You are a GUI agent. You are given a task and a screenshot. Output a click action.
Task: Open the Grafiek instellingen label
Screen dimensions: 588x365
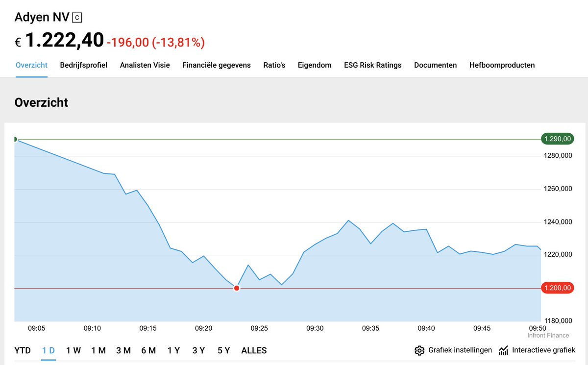[x=460, y=350]
